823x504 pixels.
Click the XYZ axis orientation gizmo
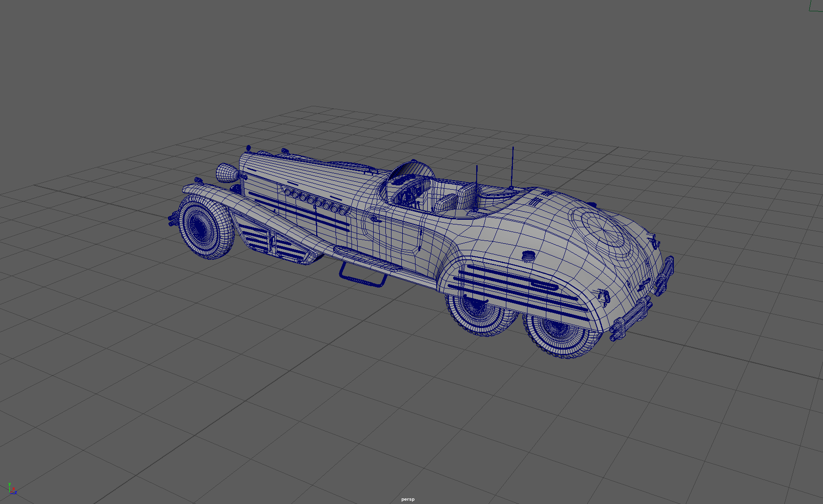tap(12, 489)
